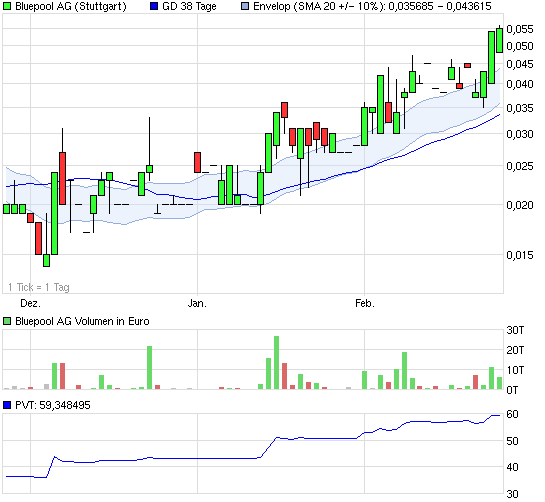This screenshot has width=545, height=502.
Task: Click the 0,045 price axis value
Action: [x=520, y=64]
